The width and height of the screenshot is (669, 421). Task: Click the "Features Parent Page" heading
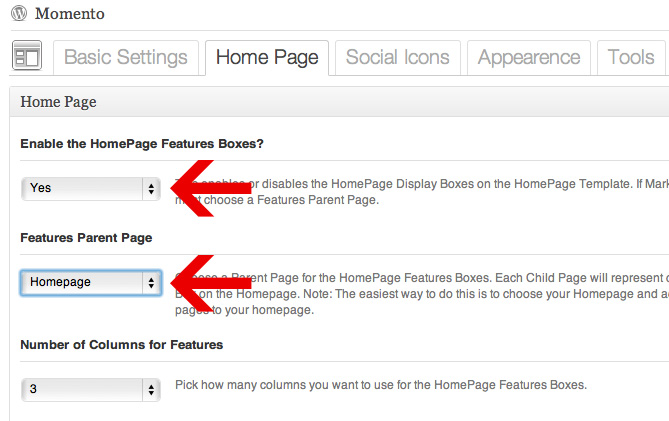tap(86, 238)
